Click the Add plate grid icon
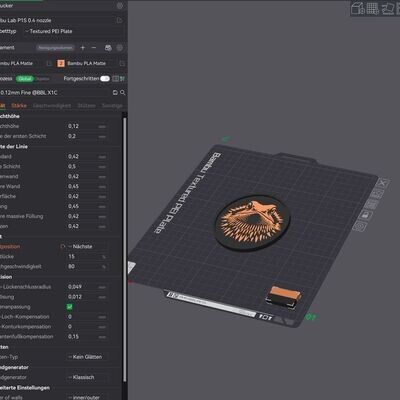The height and width of the screenshot is (400, 400). (x=373, y=8)
